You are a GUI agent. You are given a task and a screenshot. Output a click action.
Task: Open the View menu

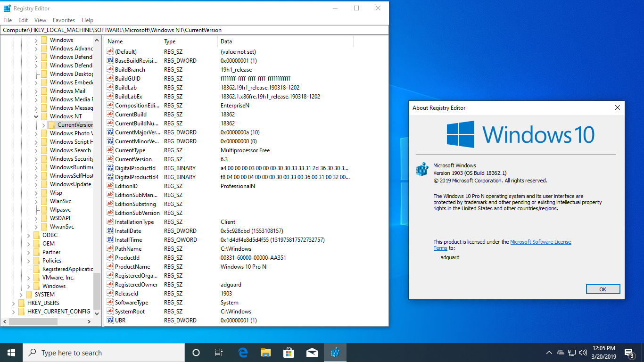point(41,20)
